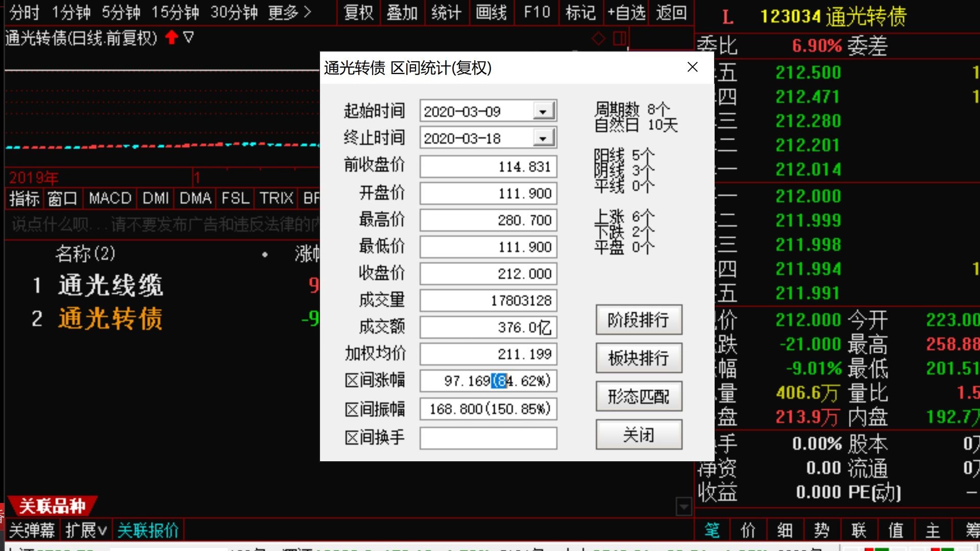Select the 指标 indicator tab
This screenshot has width=980, height=551.
(x=24, y=198)
